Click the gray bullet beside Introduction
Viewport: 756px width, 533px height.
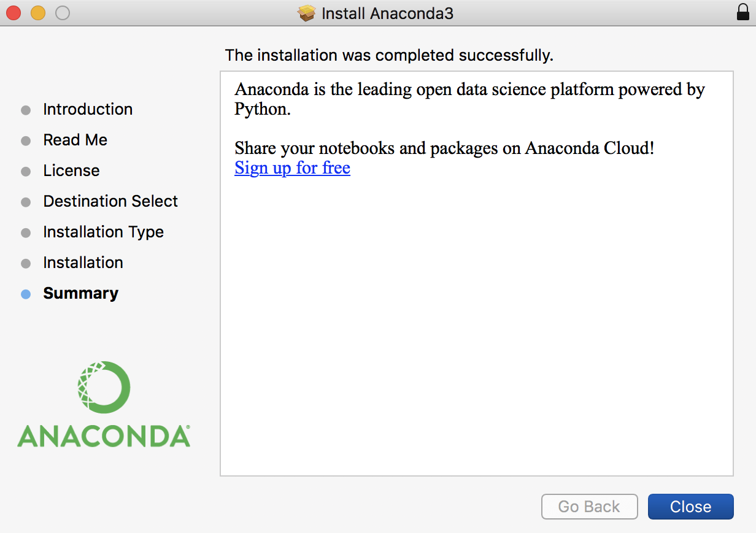26,110
